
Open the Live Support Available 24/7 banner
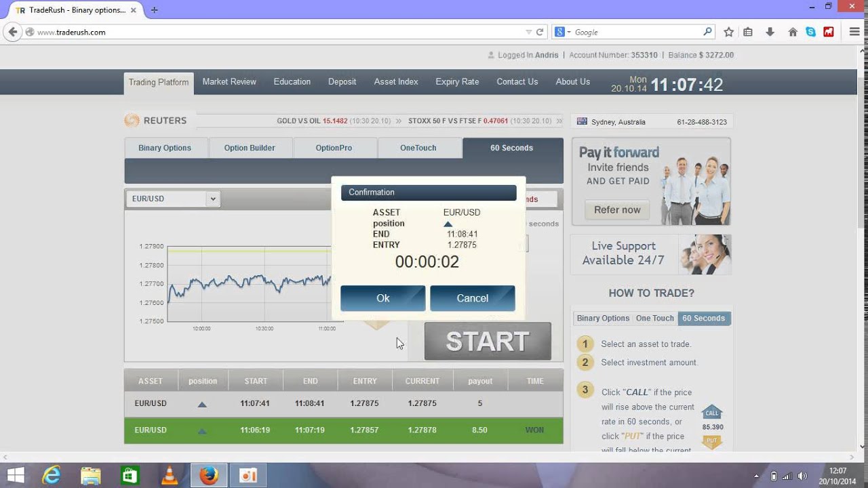pos(651,254)
